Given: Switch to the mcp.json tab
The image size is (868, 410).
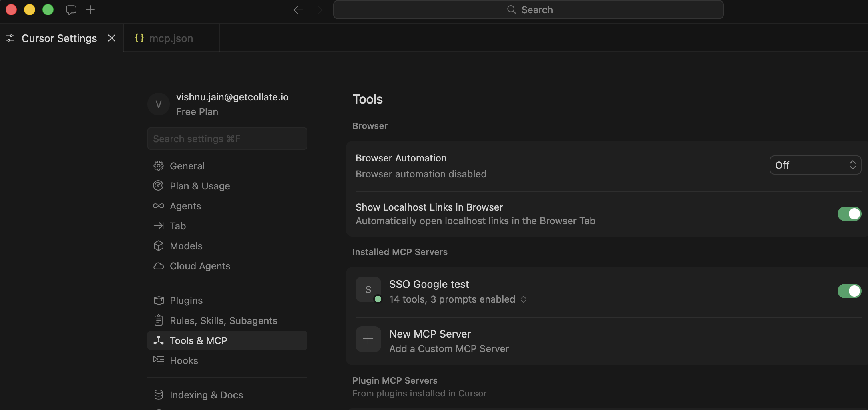Looking at the screenshot, I should tap(171, 38).
